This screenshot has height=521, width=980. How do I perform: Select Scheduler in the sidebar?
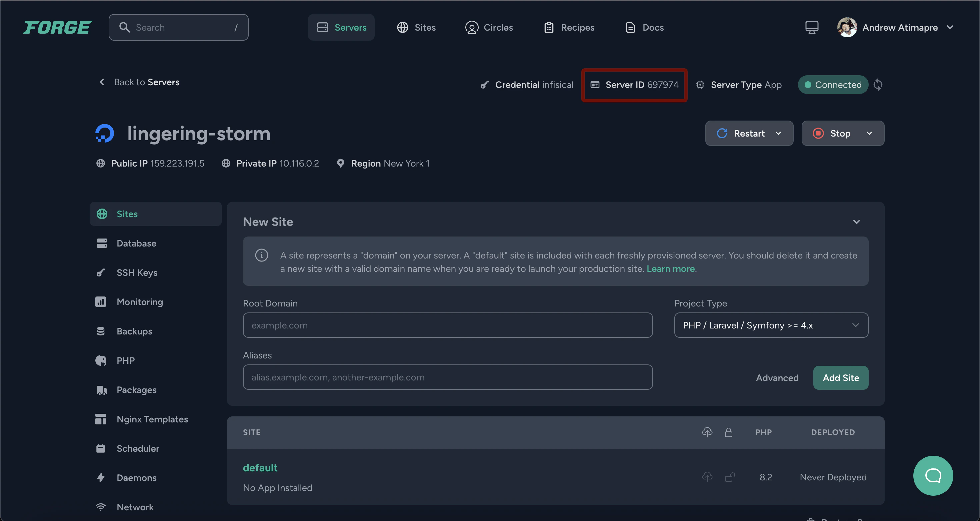tap(156, 448)
